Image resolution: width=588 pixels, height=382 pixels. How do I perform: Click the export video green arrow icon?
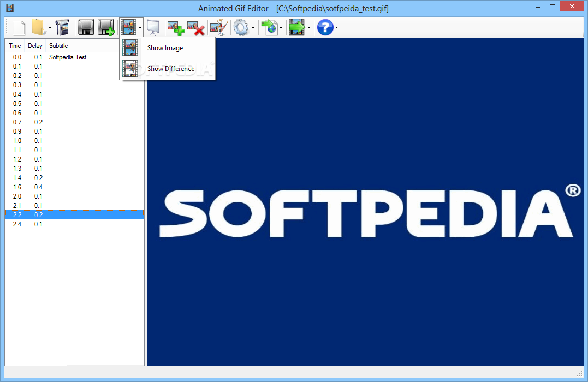pyautogui.click(x=296, y=27)
